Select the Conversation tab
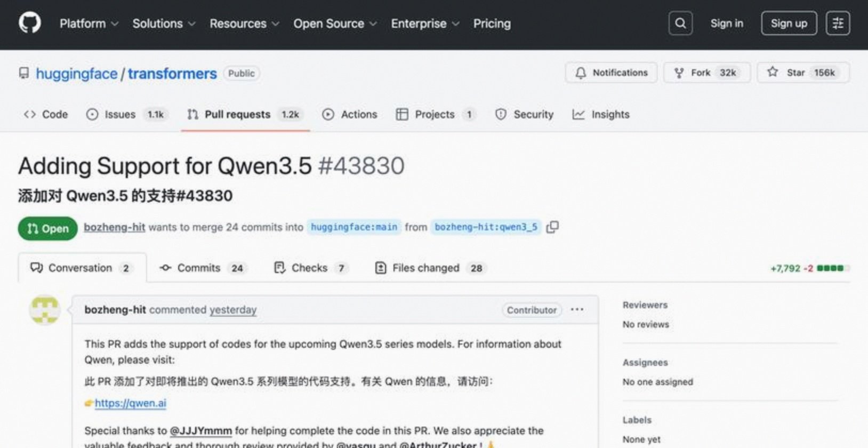The height and width of the screenshot is (448, 868). 82,268
